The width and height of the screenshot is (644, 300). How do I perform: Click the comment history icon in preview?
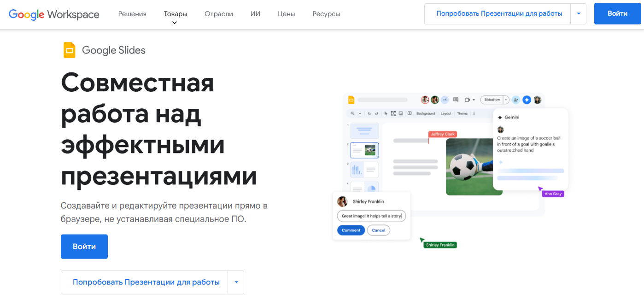[x=456, y=100]
